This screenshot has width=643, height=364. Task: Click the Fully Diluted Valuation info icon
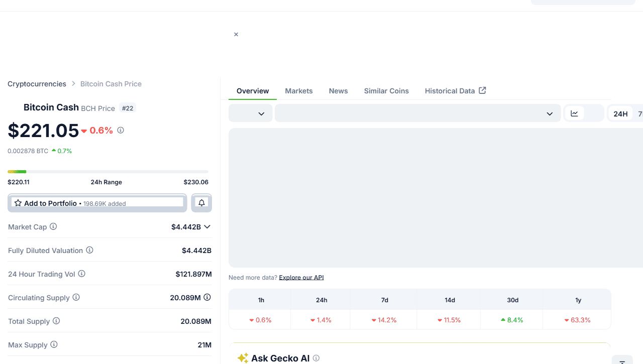tap(89, 250)
